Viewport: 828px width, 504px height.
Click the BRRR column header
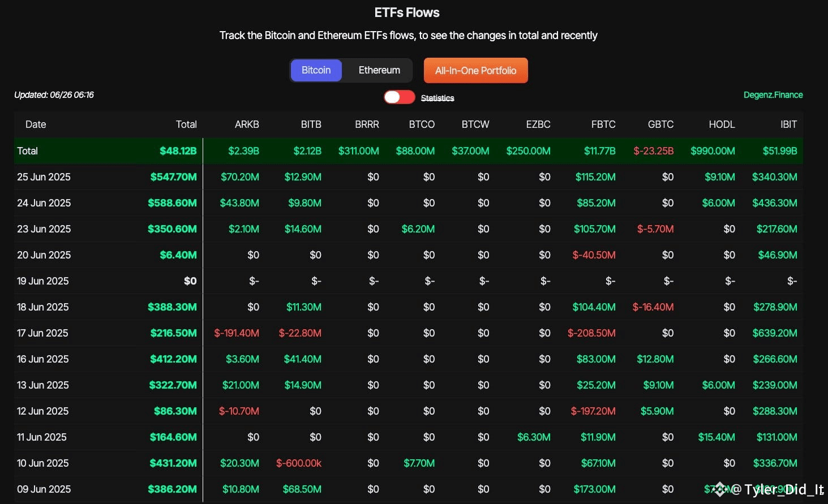click(367, 124)
